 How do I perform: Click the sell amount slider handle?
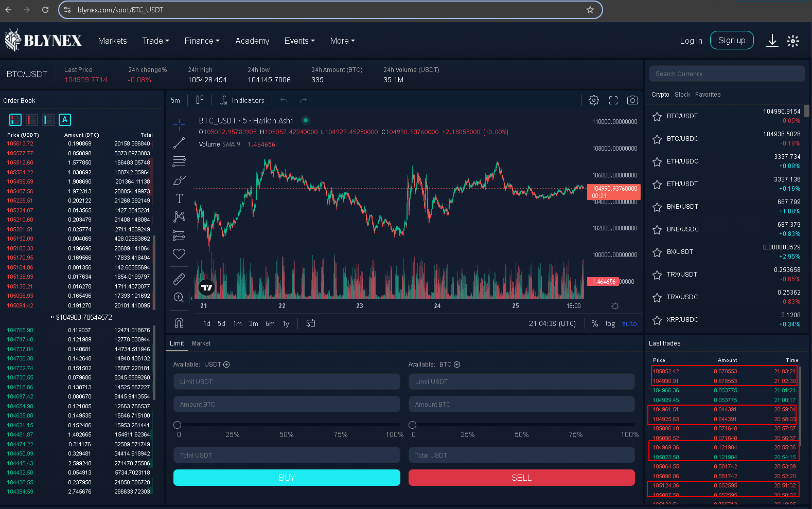pos(412,425)
